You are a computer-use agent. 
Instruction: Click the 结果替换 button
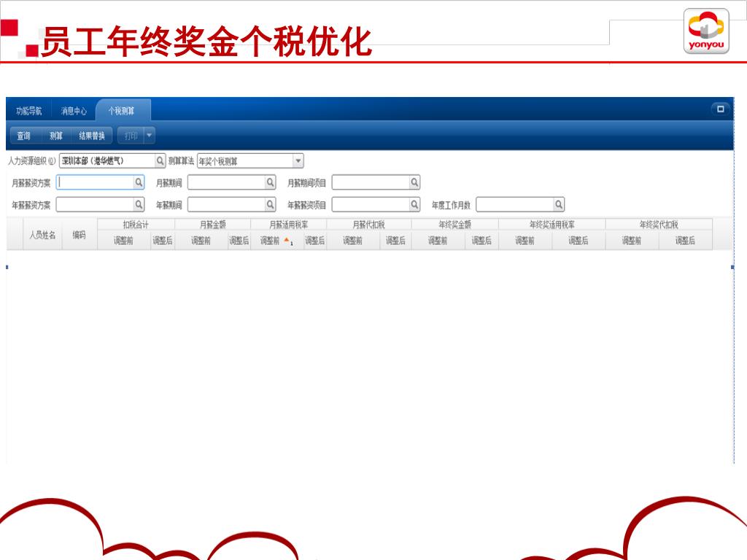pos(92,136)
